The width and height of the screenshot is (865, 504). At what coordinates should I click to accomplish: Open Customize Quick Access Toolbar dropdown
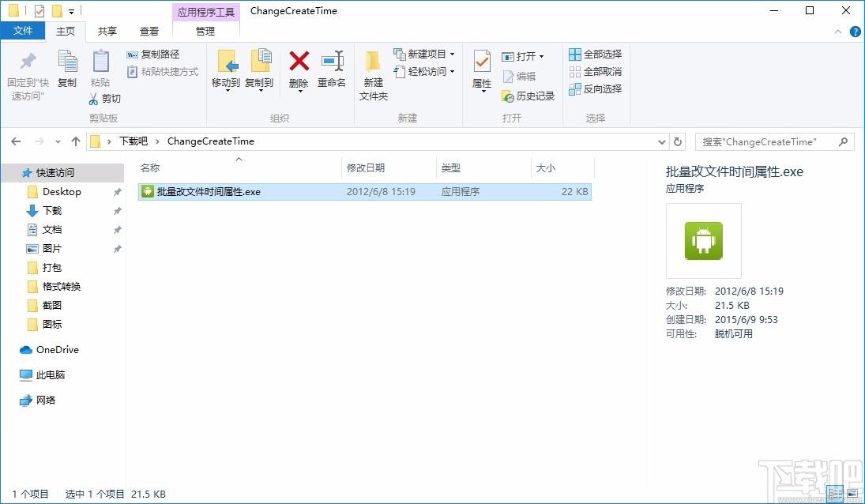pos(72,11)
